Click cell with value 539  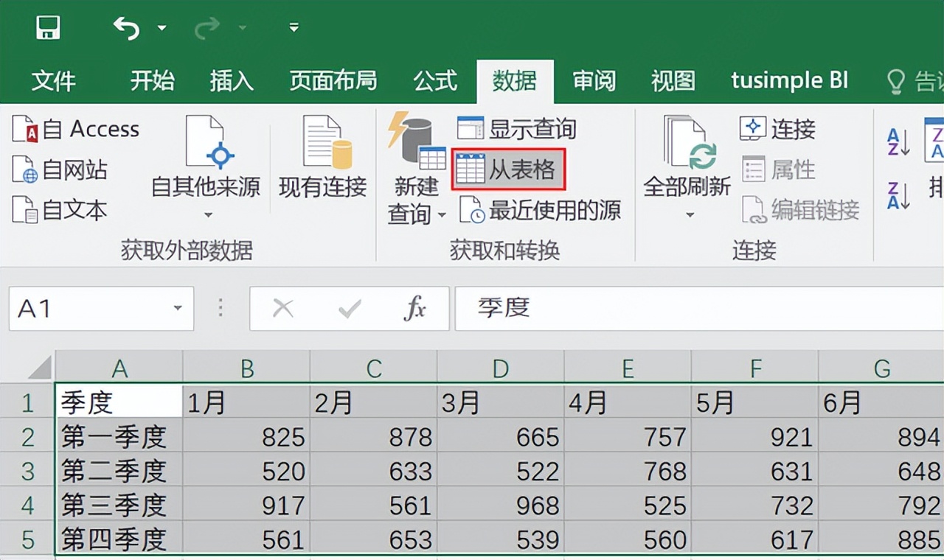click(501, 539)
